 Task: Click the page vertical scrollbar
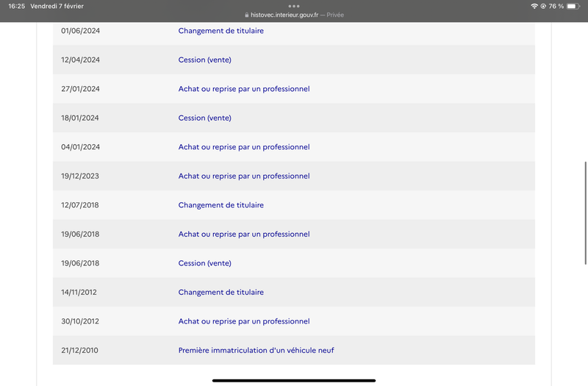pos(585,213)
